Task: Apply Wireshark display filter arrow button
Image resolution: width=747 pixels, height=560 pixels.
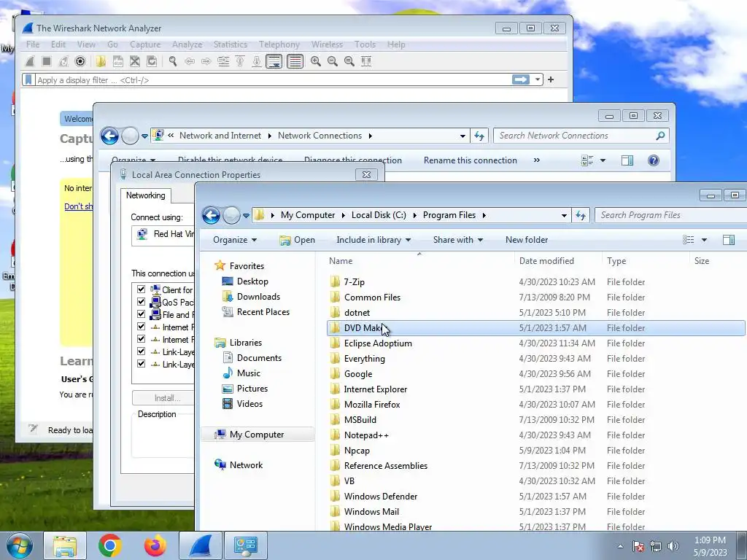Action: click(x=521, y=79)
